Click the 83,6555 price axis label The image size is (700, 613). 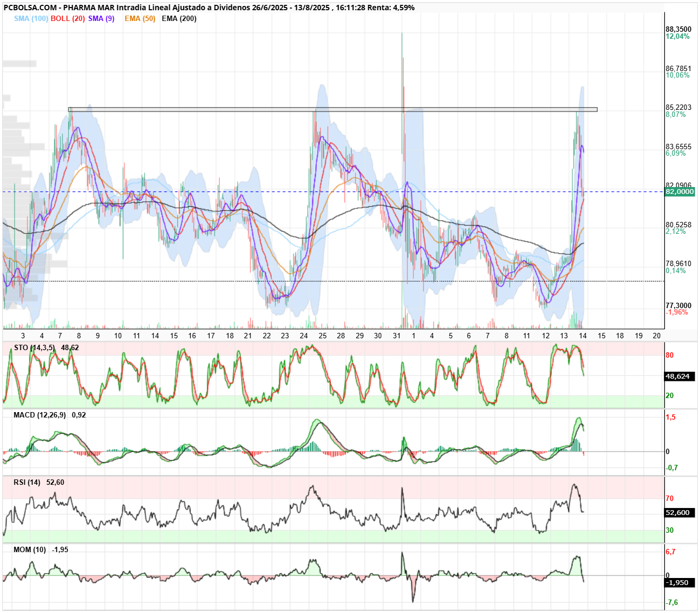[x=678, y=147]
